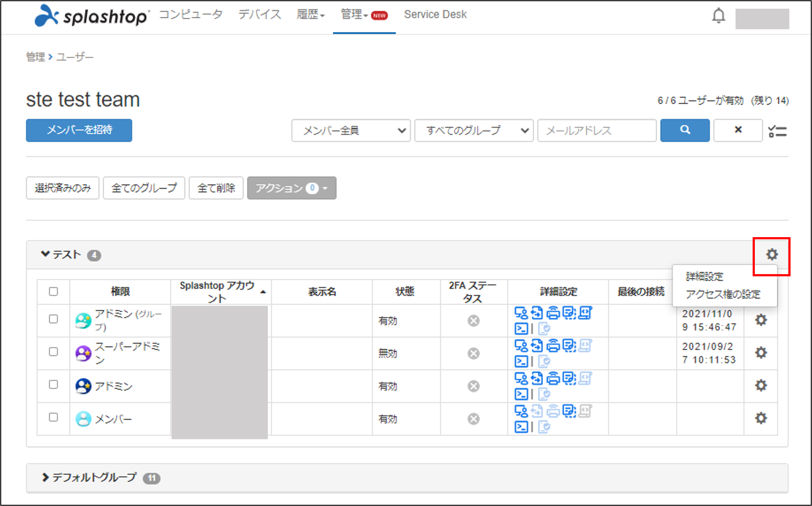Click the 全てのグループ button
Screen dimensions: 812x506
pos(144,188)
